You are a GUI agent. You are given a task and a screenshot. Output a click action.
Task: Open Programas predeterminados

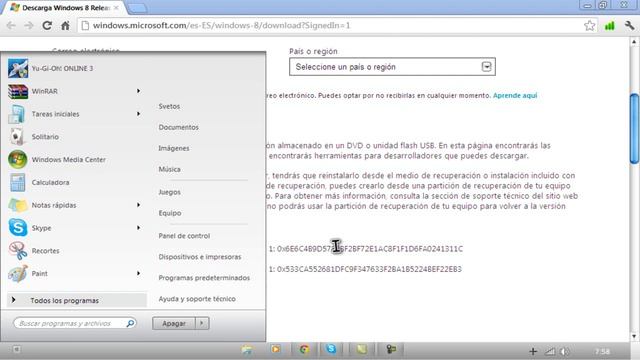tap(204, 278)
